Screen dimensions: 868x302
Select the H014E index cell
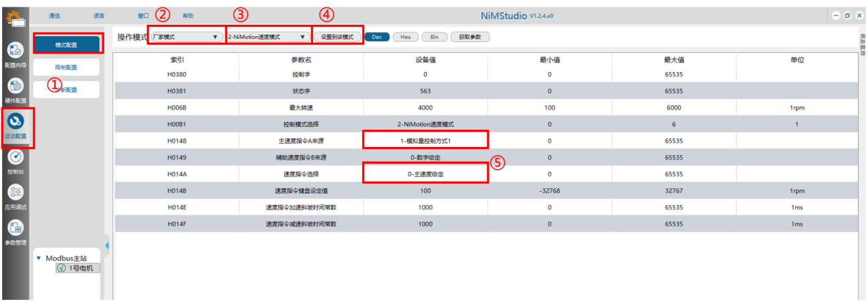pyautogui.click(x=177, y=207)
